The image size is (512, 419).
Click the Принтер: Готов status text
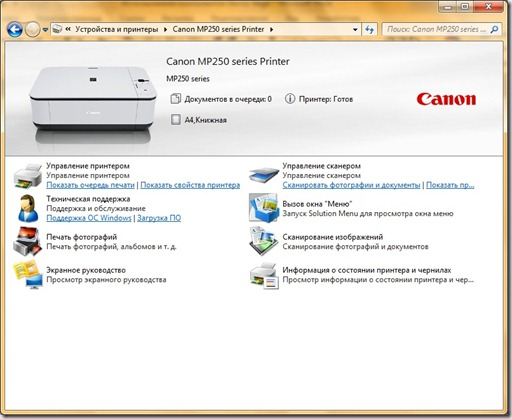(326, 99)
